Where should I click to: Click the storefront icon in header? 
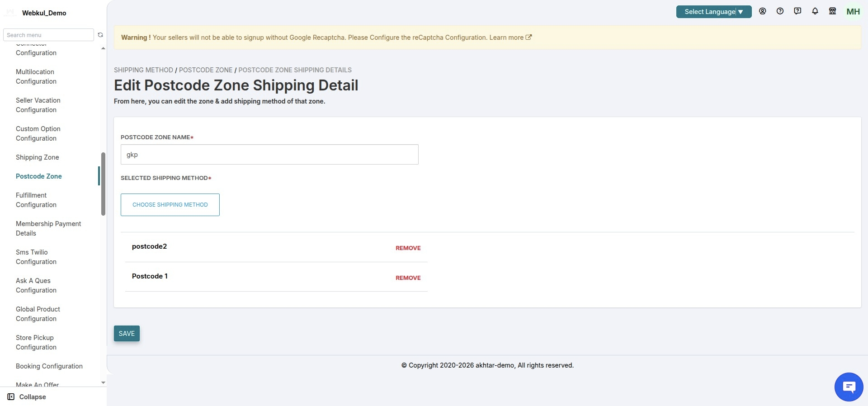point(832,11)
